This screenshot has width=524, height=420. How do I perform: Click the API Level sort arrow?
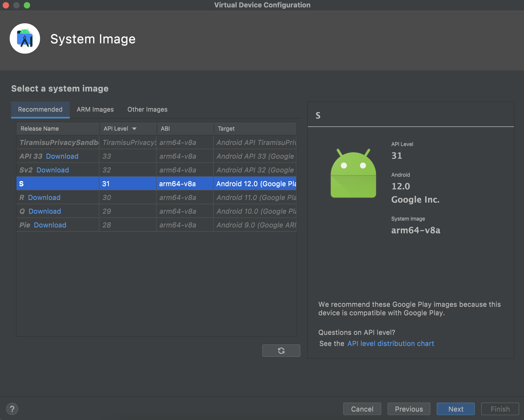coord(134,129)
